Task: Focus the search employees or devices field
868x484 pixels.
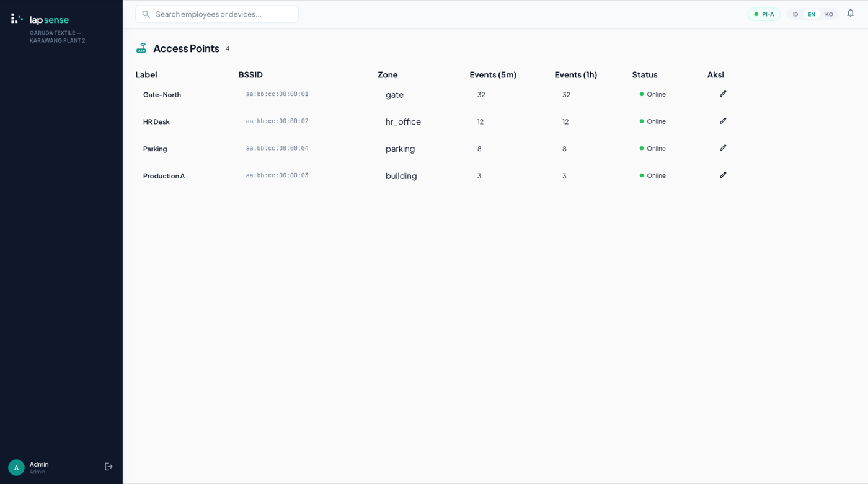Action: coord(217,14)
